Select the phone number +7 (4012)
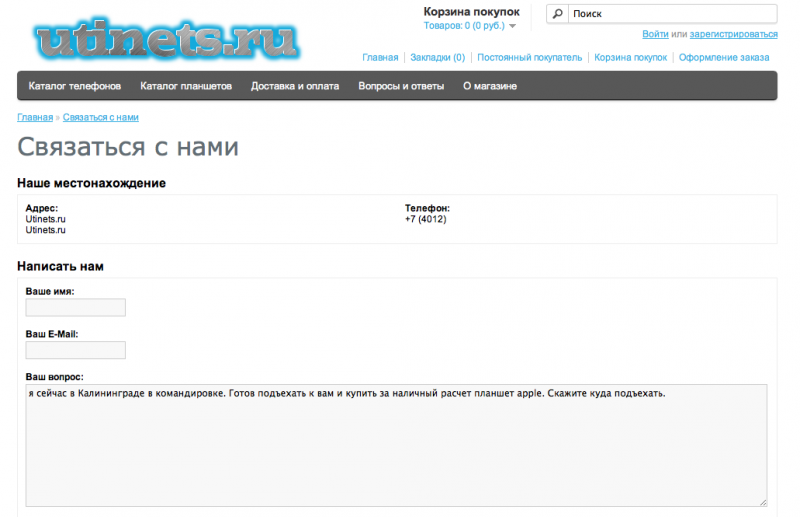The width and height of the screenshot is (800, 517). (x=426, y=219)
